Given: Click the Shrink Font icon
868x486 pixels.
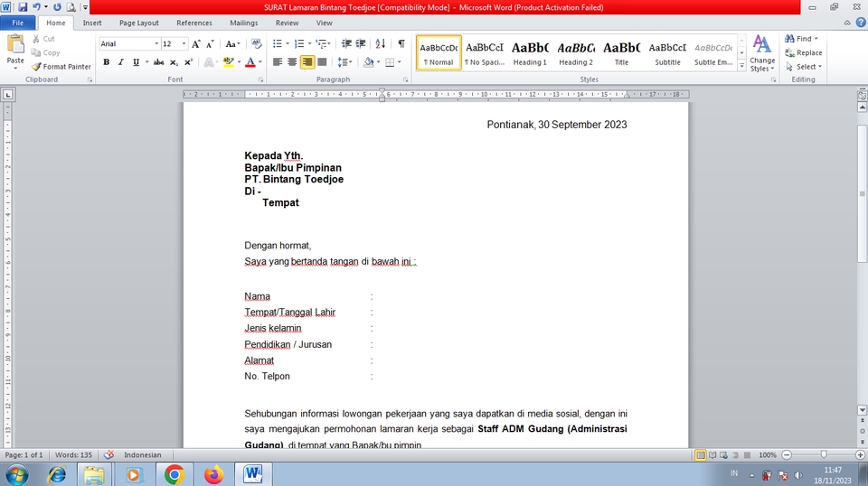Looking at the screenshot, I should [x=210, y=43].
